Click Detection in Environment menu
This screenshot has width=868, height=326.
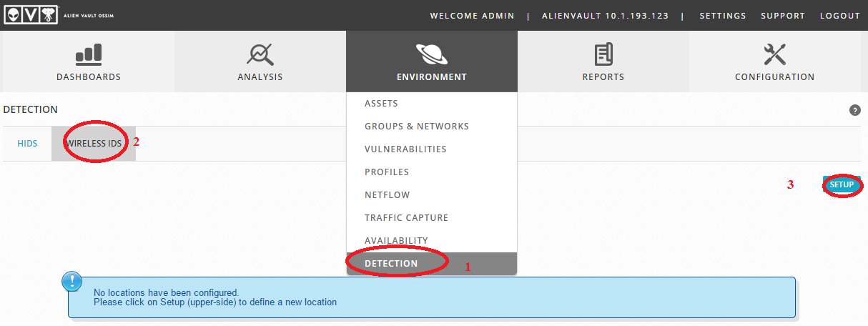coord(391,264)
